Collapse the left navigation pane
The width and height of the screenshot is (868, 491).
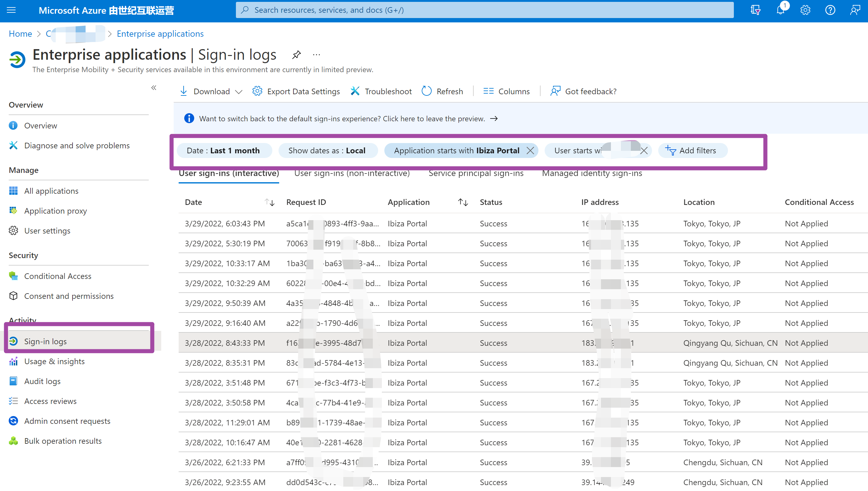tap(153, 88)
